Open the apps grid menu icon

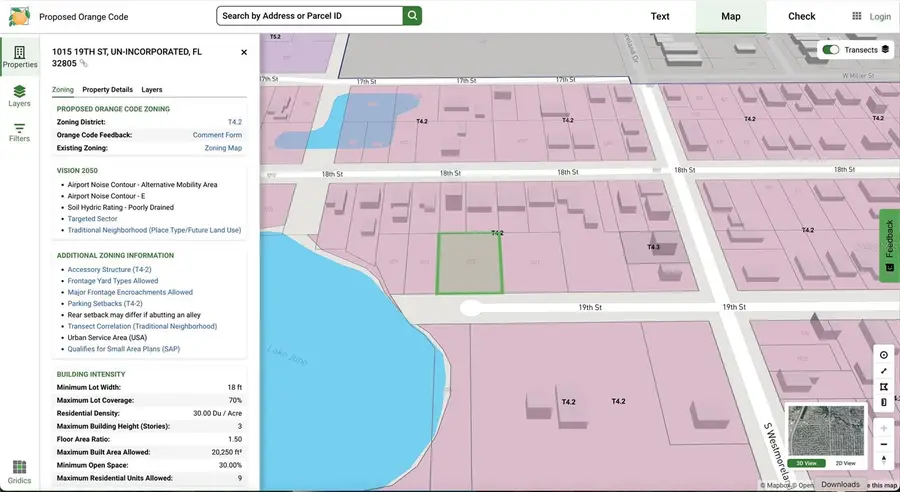856,16
